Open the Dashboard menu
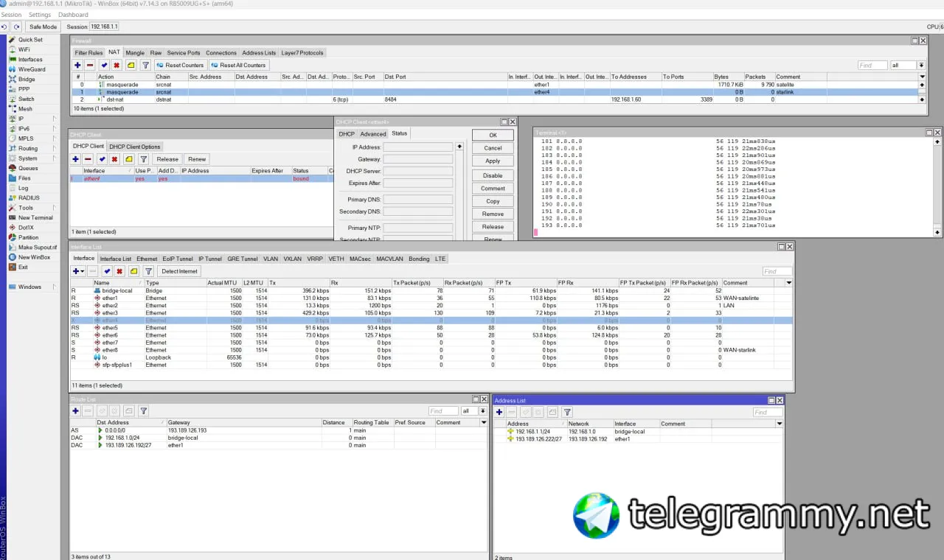 (73, 15)
